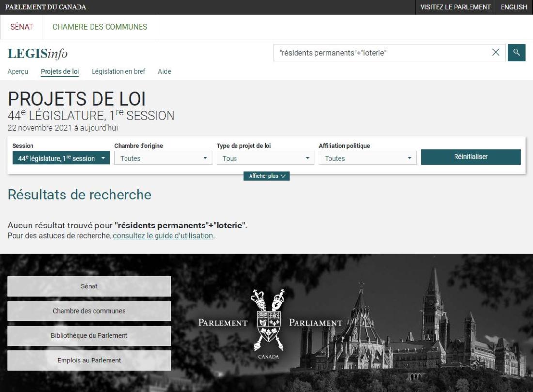533x392 pixels.
Task: Click PARLEMENT DU CANADA header link
Action: [46, 7]
